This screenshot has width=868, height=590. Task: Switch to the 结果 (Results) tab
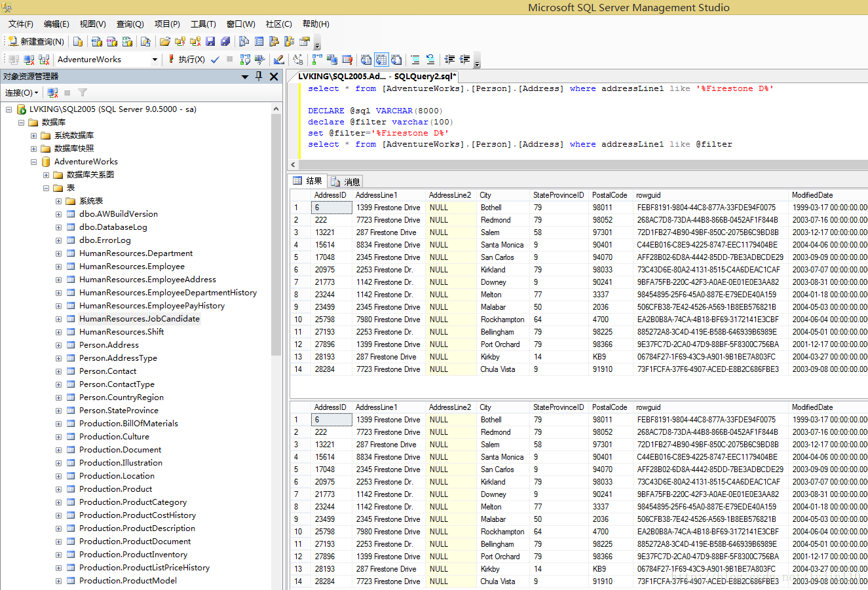(308, 181)
